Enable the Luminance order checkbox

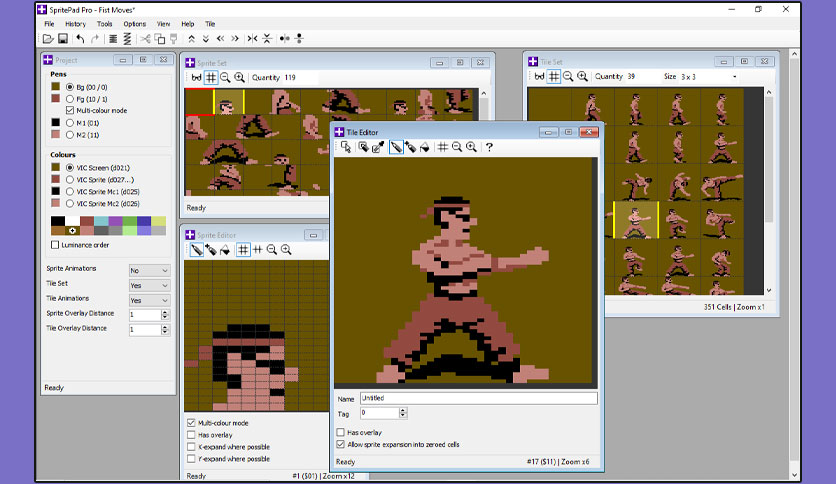point(55,245)
